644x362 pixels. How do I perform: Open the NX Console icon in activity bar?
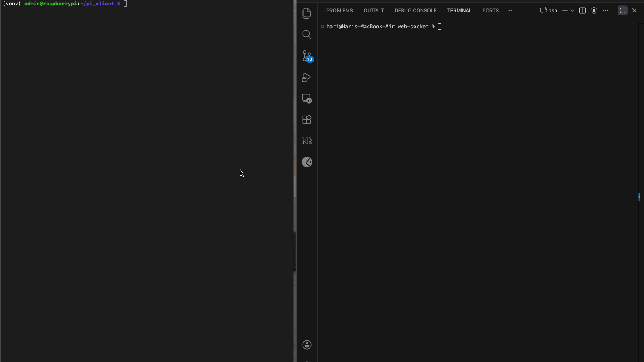click(x=306, y=141)
